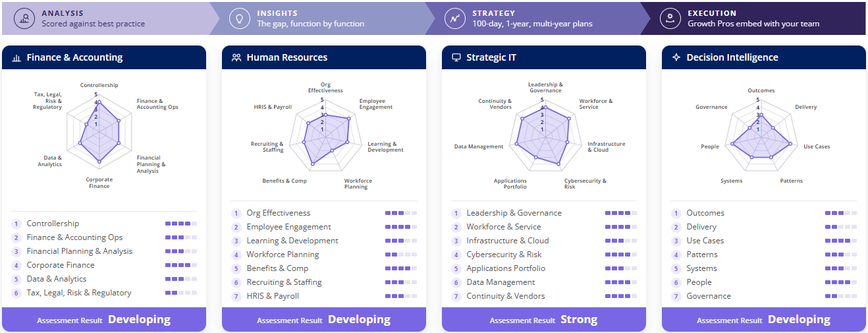
Task: Click the Data Management row in Strategic IT
Action: tap(544, 282)
